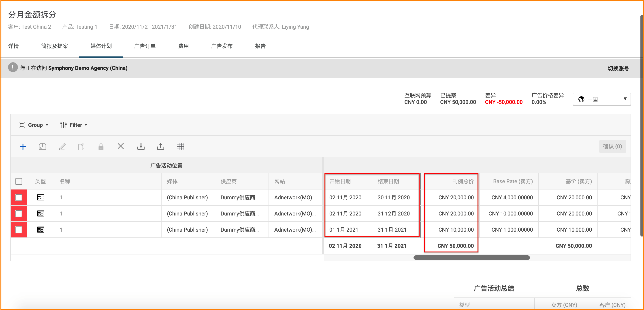Screen dimensions: 644x310
Task: Open the 费用 tab
Action: tap(183, 46)
